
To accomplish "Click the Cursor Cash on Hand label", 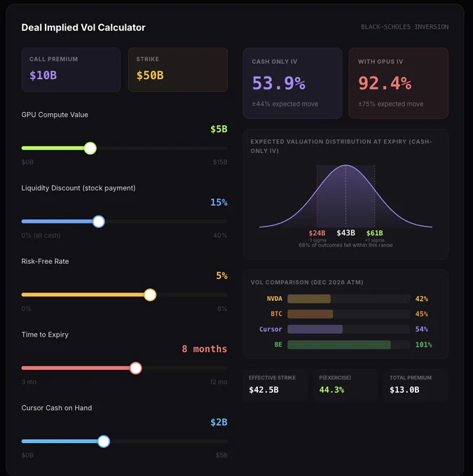I will point(57,407).
